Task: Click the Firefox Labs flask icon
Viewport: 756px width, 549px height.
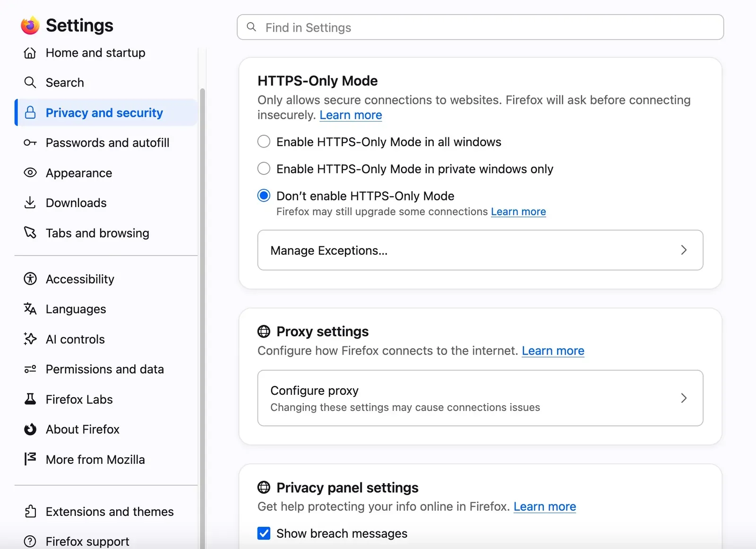Action: click(x=30, y=399)
